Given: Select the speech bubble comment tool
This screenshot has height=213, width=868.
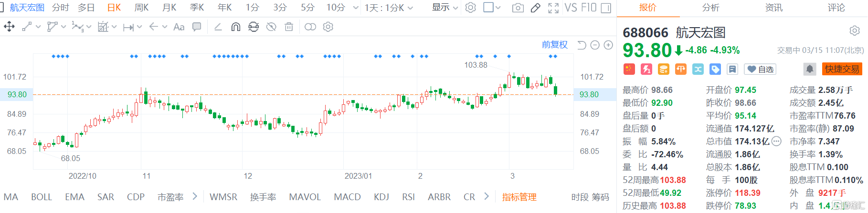Looking at the screenshot, I should [197, 27].
